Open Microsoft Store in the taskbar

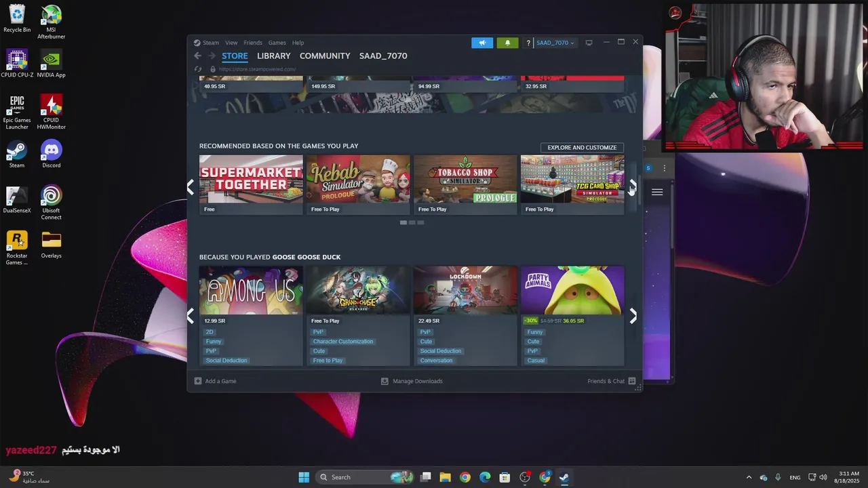pyautogui.click(x=505, y=477)
